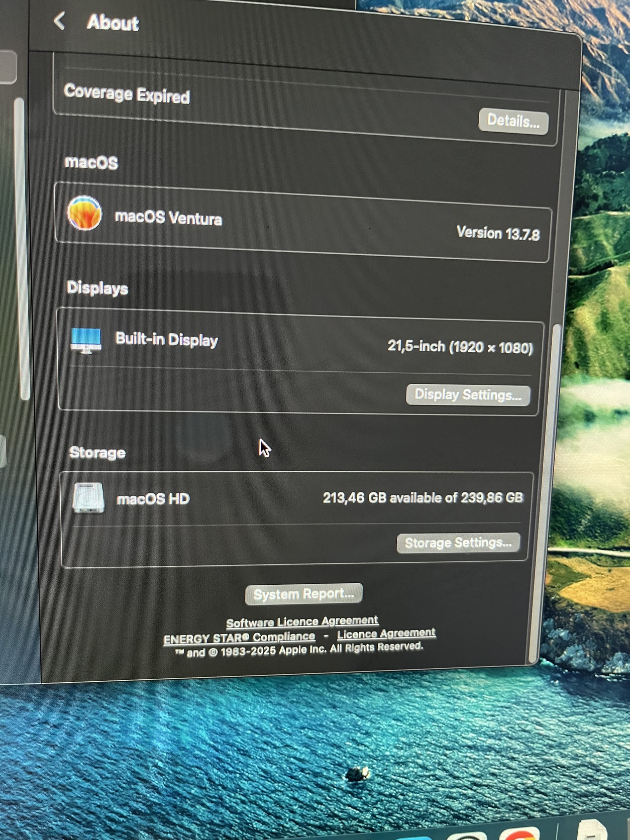
Task: Select the Version 13.7.8 text
Action: 498,233
